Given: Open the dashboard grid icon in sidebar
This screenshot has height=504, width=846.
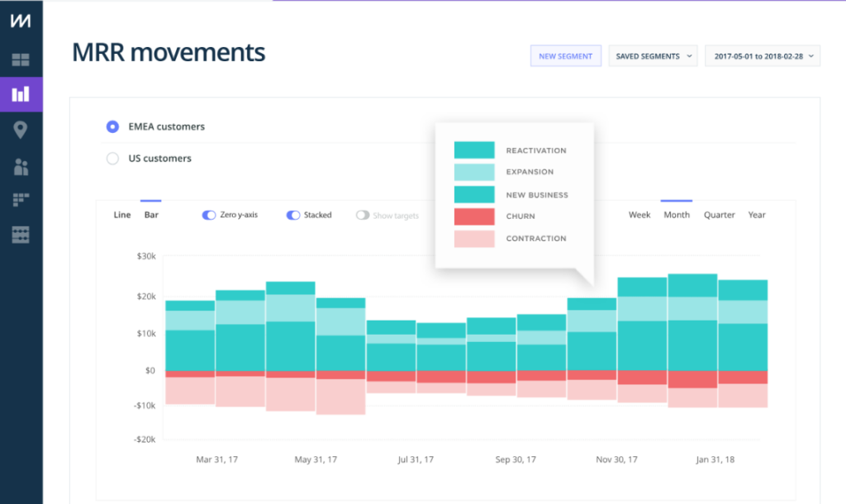Looking at the screenshot, I should point(21,59).
